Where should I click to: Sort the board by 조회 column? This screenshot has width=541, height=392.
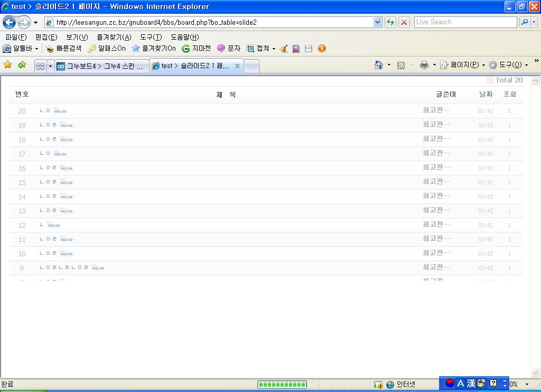[x=509, y=94]
